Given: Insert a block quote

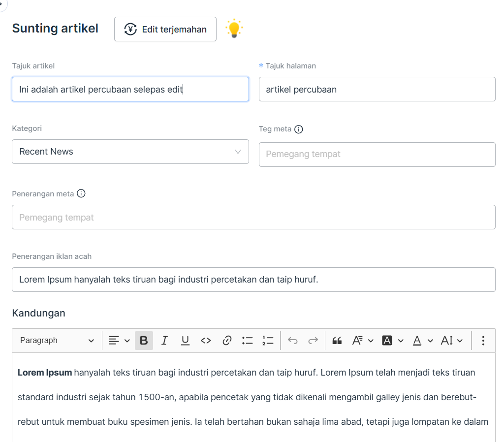Looking at the screenshot, I should point(337,341).
